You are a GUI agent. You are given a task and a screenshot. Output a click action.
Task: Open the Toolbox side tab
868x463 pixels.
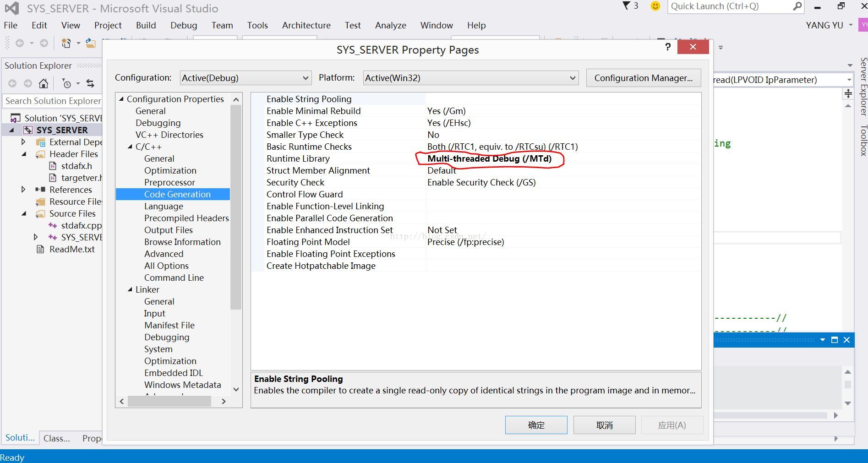tap(863, 140)
